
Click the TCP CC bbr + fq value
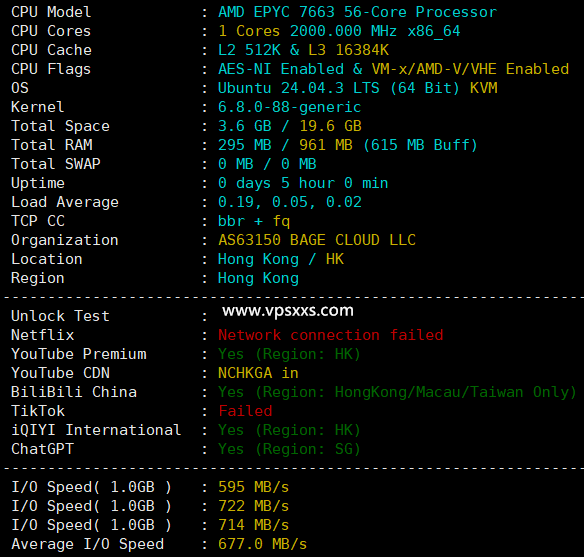tap(254, 221)
